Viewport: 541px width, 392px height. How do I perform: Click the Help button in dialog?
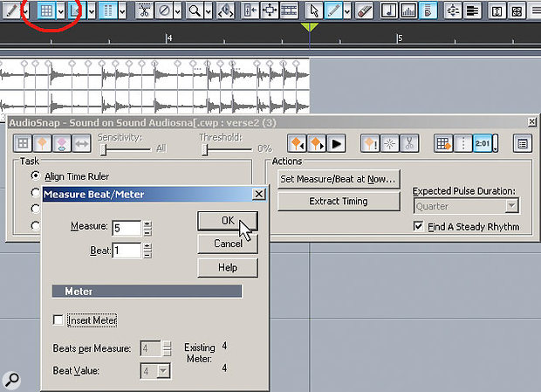(228, 267)
